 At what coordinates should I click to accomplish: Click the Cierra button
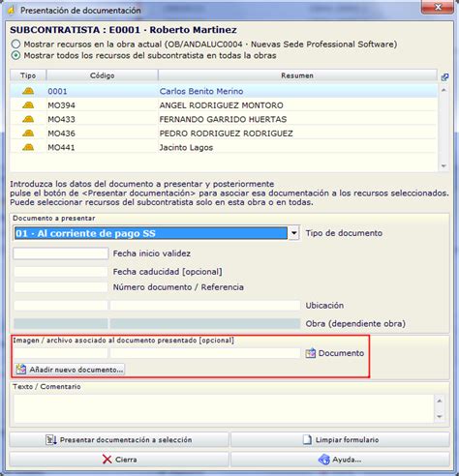click(119, 460)
